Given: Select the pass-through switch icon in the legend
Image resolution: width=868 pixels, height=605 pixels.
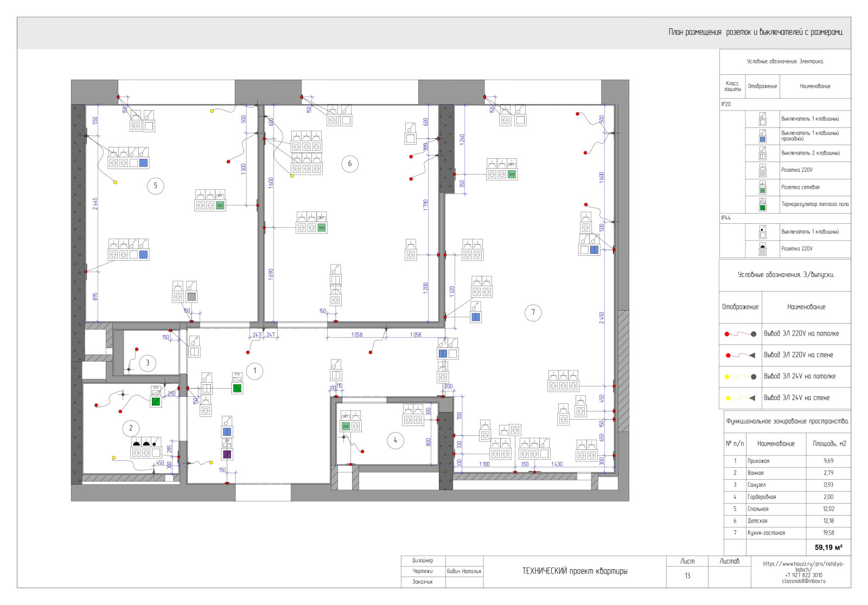Looking at the screenshot, I should point(762,136).
